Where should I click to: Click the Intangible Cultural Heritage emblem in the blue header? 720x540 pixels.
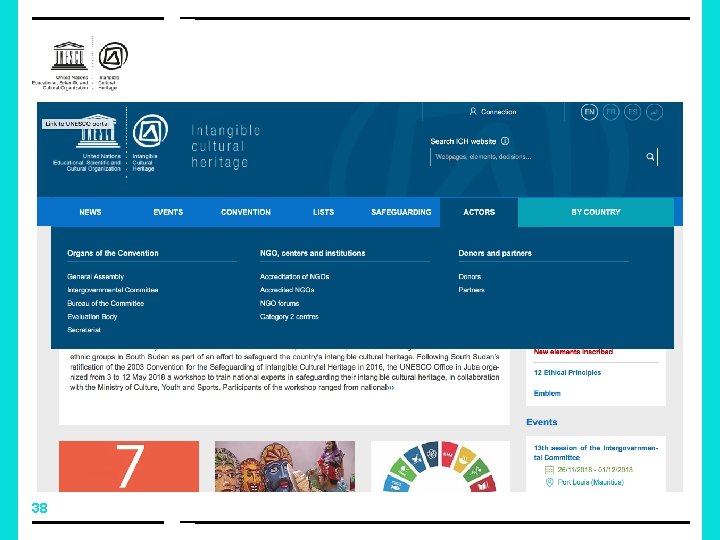point(150,131)
